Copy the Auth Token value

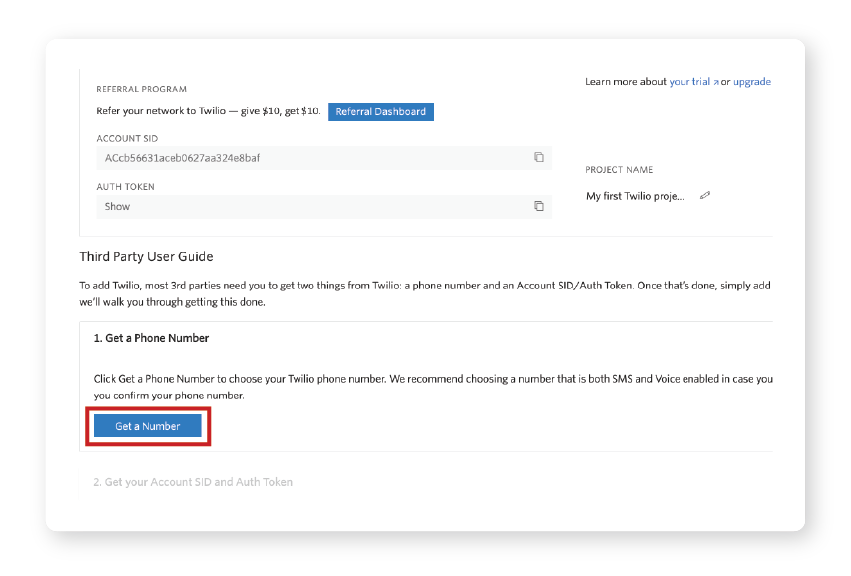coord(538,206)
